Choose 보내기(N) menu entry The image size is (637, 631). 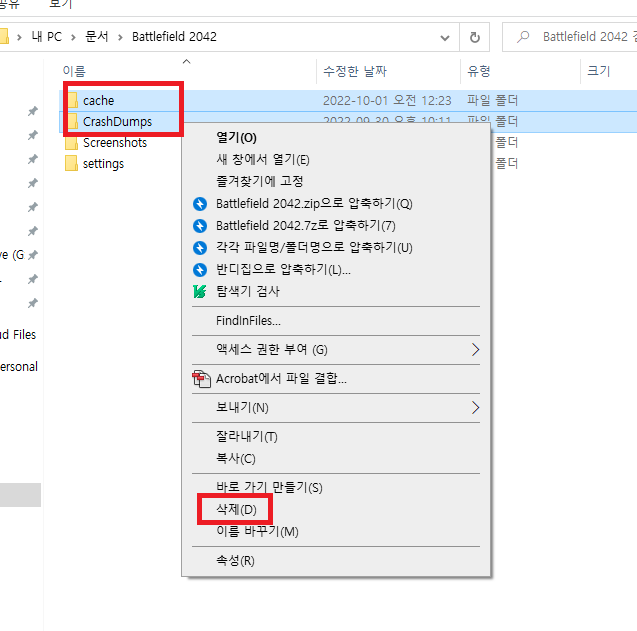coord(242,408)
